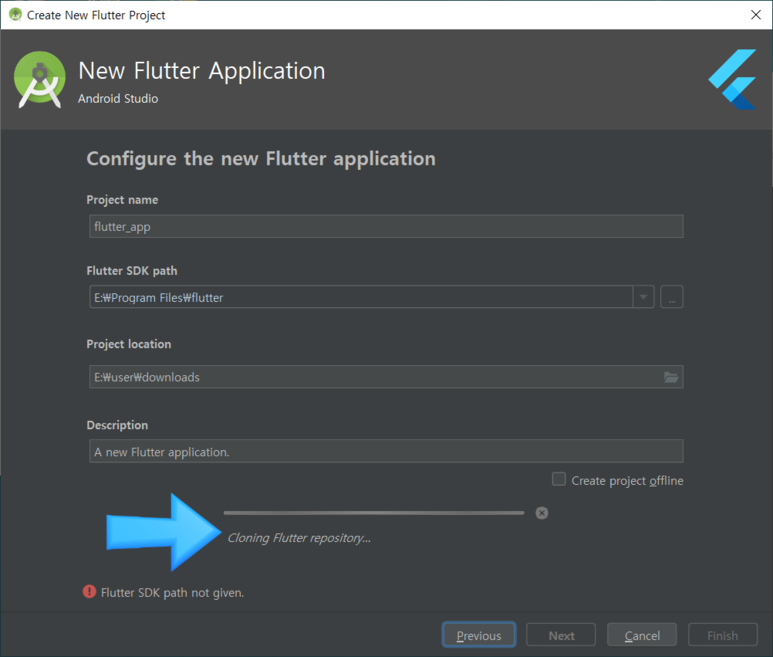Viewport: 773px width, 657px height.
Task: Browse for Flutter SDK path with ellipsis button
Action: tap(671, 297)
